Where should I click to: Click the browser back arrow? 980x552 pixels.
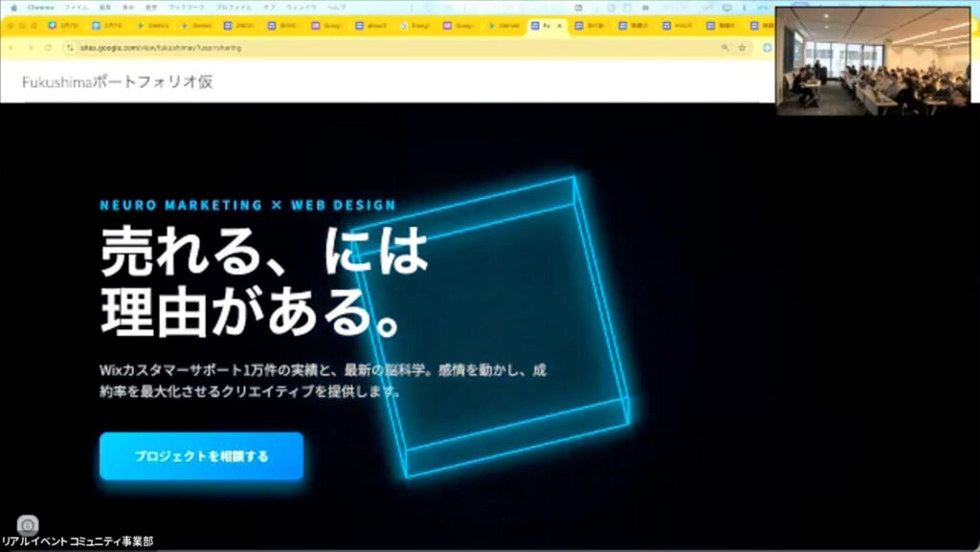click(11, 47)
